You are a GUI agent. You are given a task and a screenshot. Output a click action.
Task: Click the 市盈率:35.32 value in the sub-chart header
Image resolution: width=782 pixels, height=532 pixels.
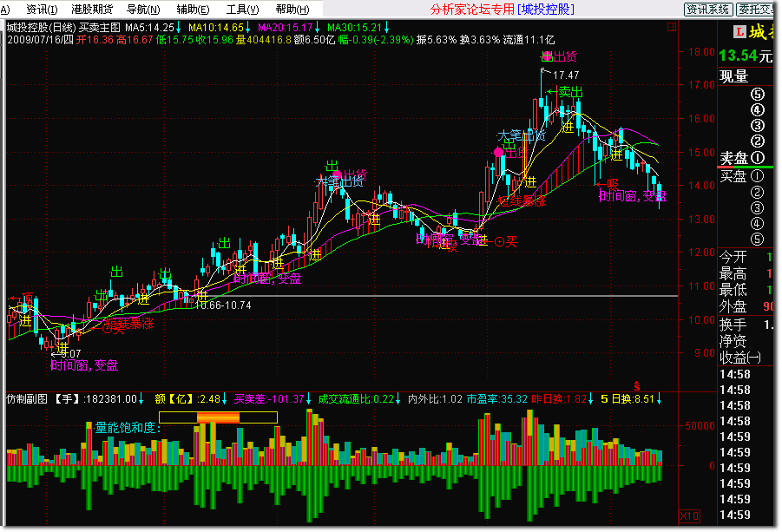(x=496, y=399)
